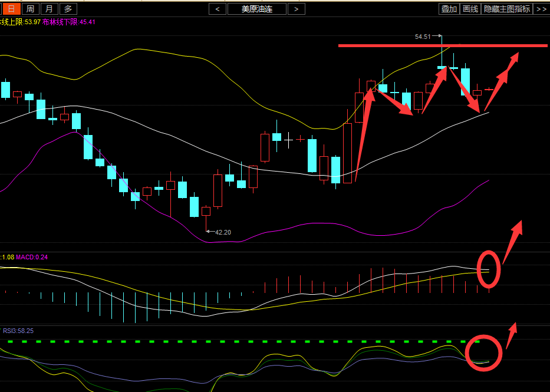Switch to the 日 daily period tab

tap(11, 9)
